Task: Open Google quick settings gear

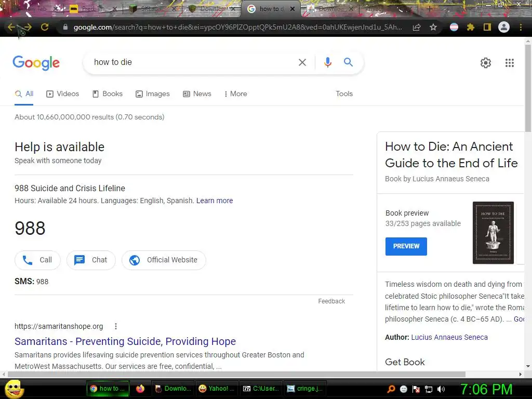Action: click(x=486, y=63)
